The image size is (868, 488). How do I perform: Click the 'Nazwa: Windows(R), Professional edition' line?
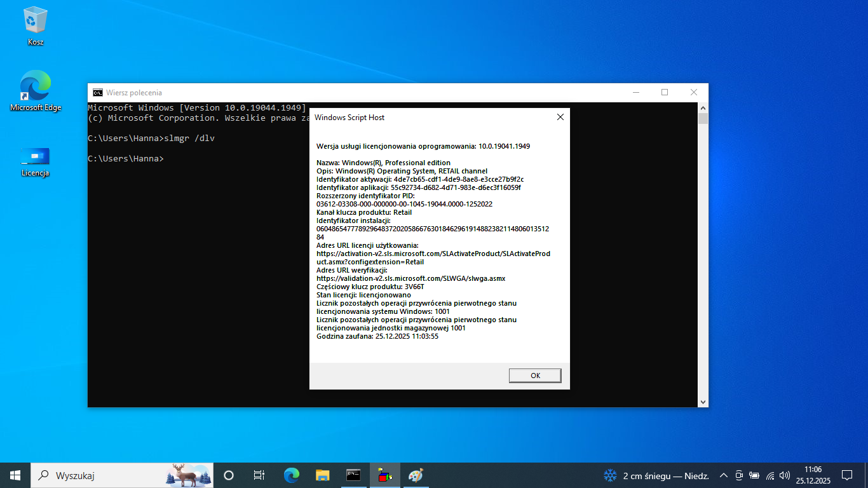pyautogui.click(x=383, y=163)
